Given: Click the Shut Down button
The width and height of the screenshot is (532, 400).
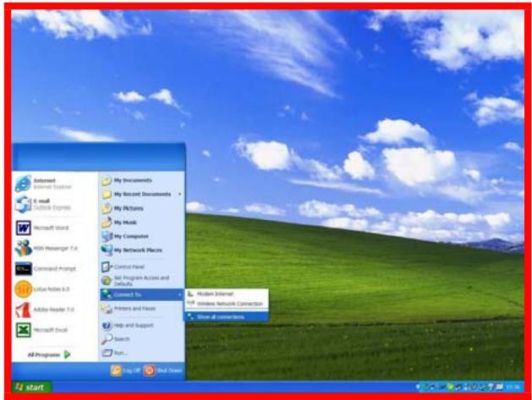Looking at the screenshot, I should [163, 370].
